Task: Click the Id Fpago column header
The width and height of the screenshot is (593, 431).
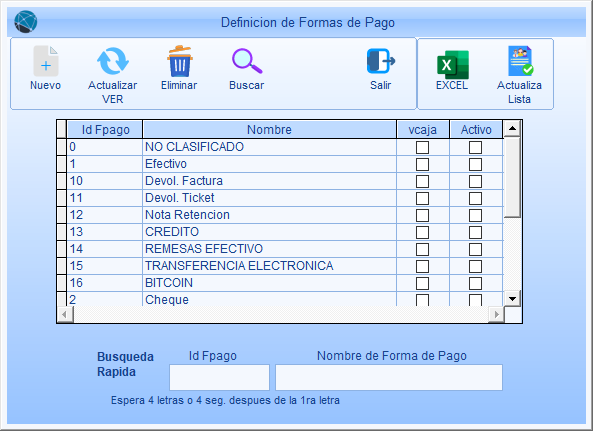Action: tap(105, 130)
